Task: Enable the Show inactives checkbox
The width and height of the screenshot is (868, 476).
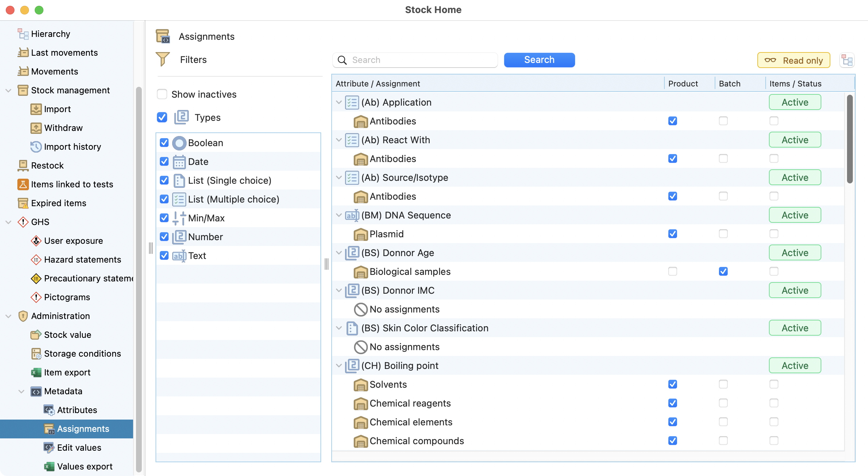Action: pyautogui.click(x=162, y=94)
